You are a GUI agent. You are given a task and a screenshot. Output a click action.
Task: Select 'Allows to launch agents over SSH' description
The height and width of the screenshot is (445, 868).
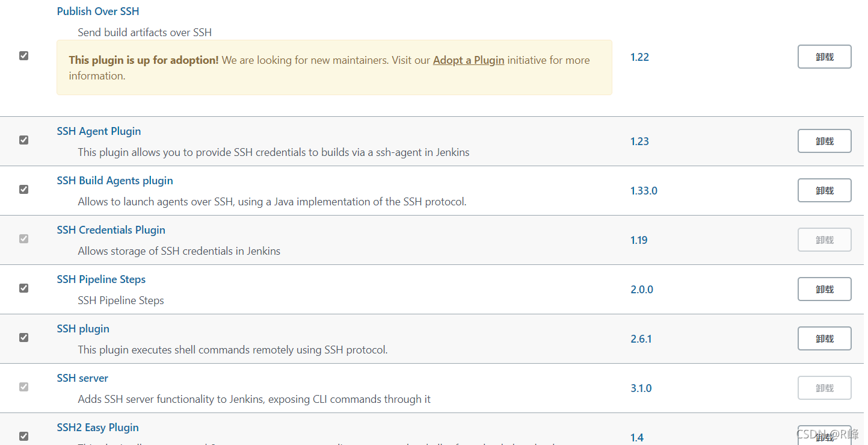pos(272,202)
